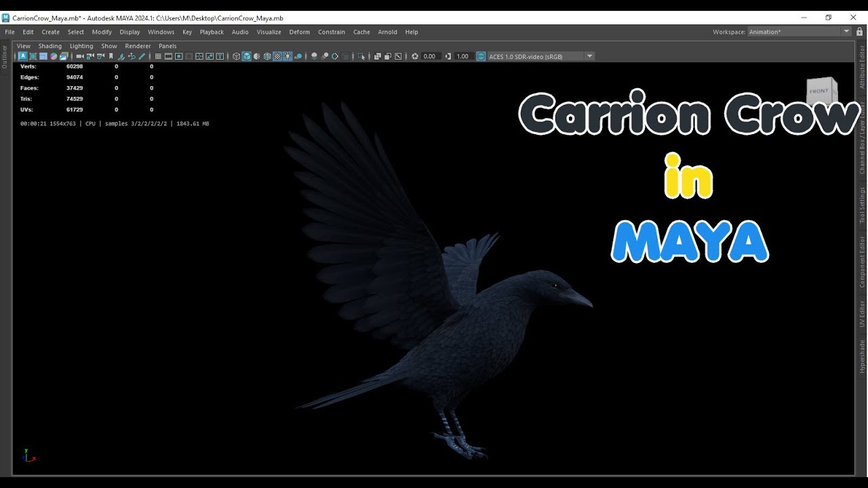Click the X-Ray icon
Screen dimensions: 868x488
pyautogui.click(x=377, y=56)
